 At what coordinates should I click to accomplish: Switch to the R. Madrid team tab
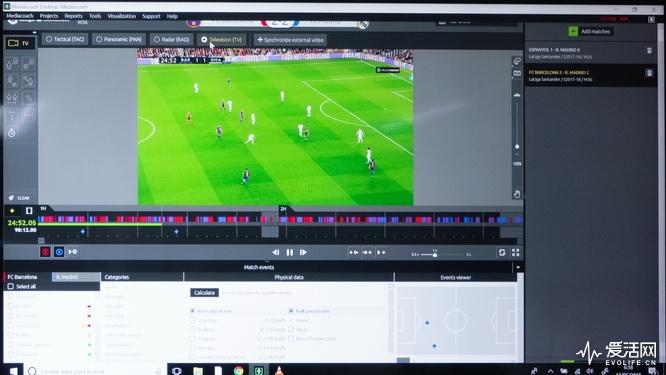76,277
